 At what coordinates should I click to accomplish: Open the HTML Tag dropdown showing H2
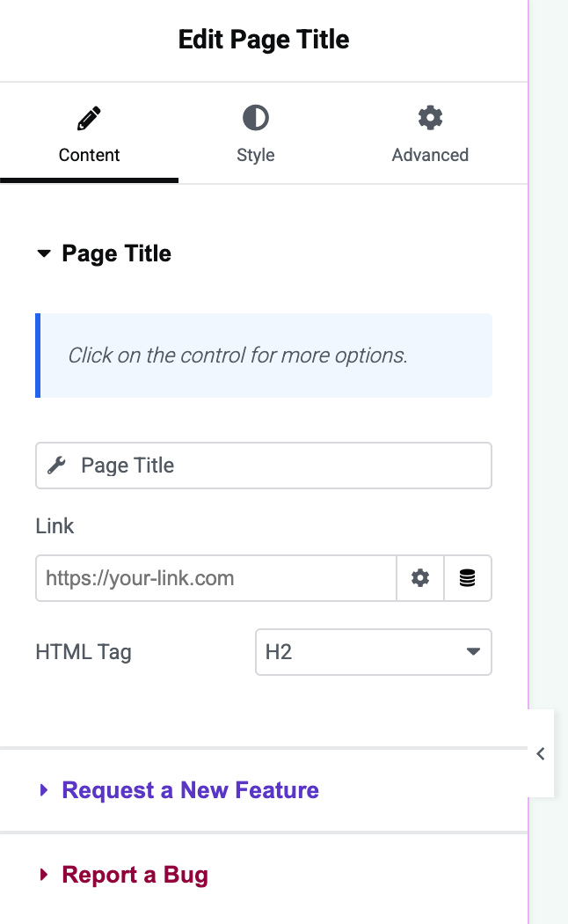click(x=373, y=652)
